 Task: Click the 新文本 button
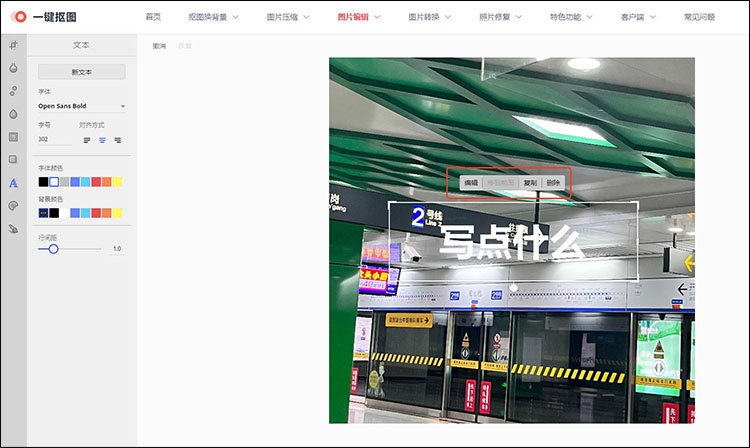point(82,72)
